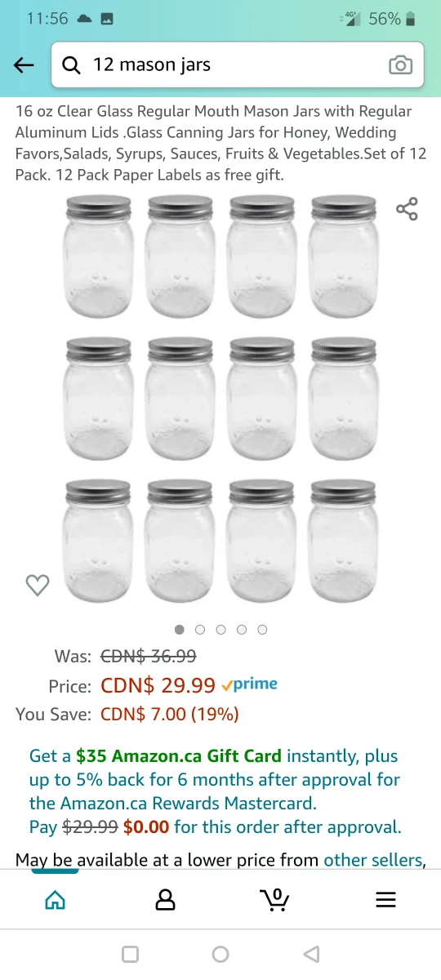The height and width of the screenshot is (980, 441).
Task: Tap Android system back triangle button
Action: pyautogui.click(x=310, y=954)
